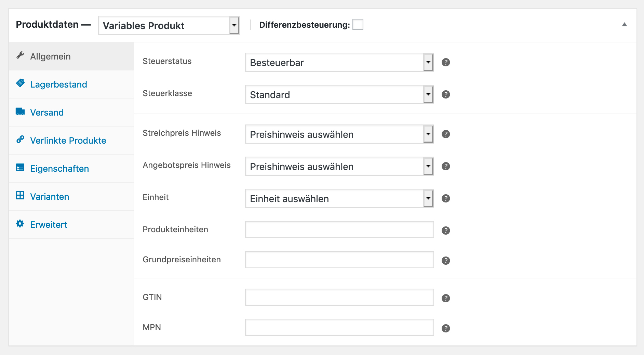Show help icon for Einheit
Image resolution: width=644 pixels, height=355 pixels.
(x=446, y=198)
